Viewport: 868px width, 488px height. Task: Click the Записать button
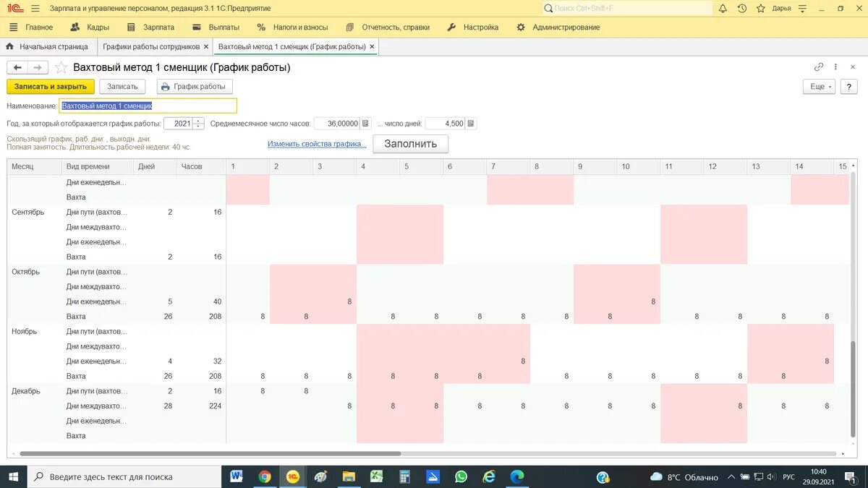pyautogui.click(x=122, y=87)
